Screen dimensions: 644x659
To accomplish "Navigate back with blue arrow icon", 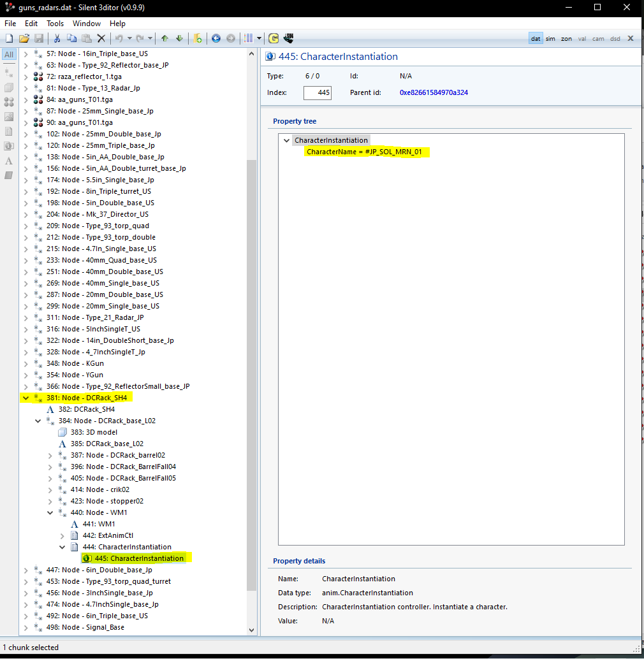I will click(216, 39).
